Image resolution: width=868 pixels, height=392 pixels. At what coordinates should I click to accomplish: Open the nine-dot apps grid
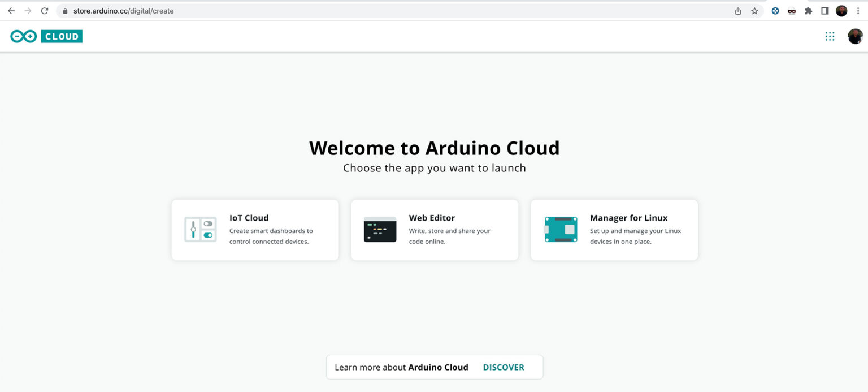(830, 36)
